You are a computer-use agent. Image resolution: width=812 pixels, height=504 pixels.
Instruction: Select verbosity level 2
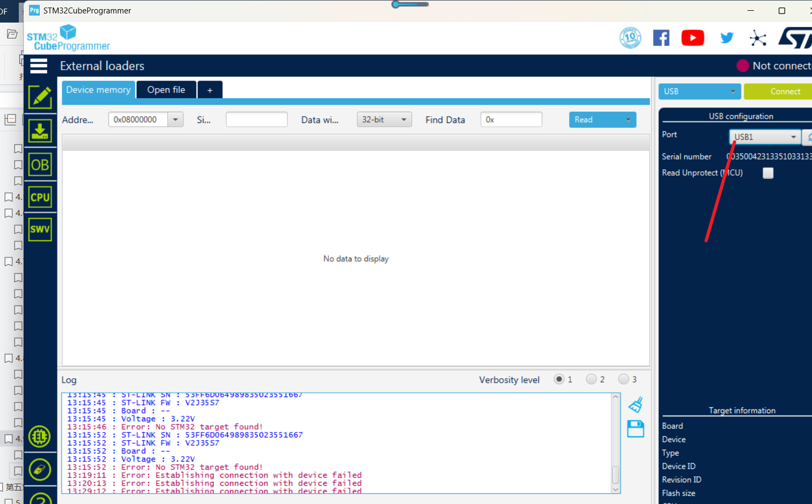[592, 379]
